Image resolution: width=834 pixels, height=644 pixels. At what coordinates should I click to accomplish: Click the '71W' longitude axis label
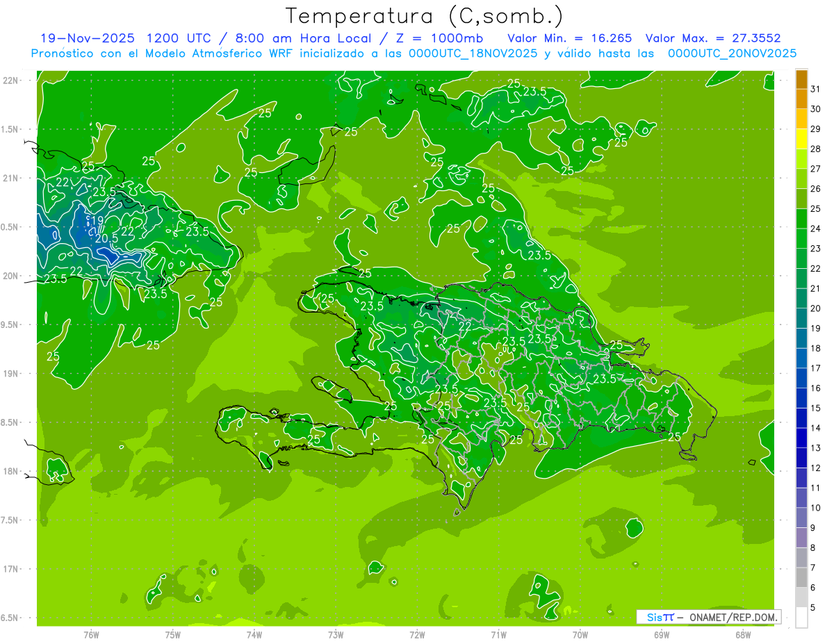498,635
